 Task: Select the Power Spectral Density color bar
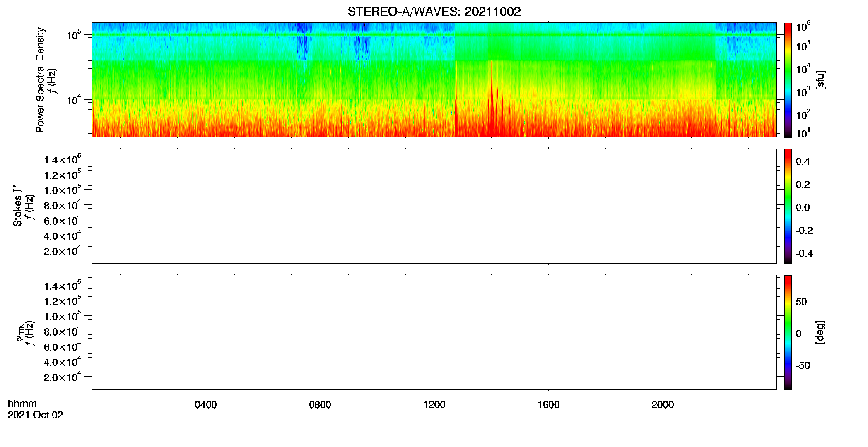pyautogui.click(x=788, y=80)
